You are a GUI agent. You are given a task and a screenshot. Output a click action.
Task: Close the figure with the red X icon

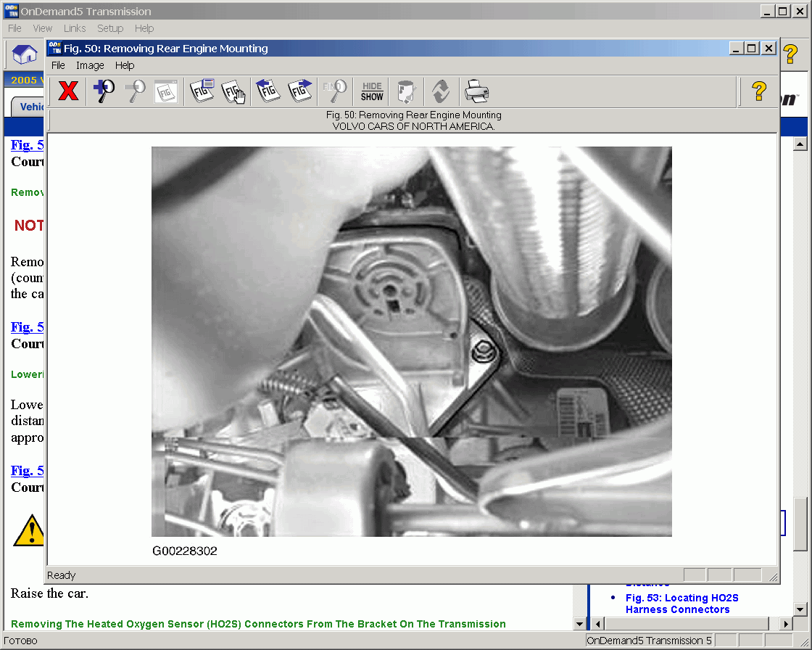pos(67,91)
